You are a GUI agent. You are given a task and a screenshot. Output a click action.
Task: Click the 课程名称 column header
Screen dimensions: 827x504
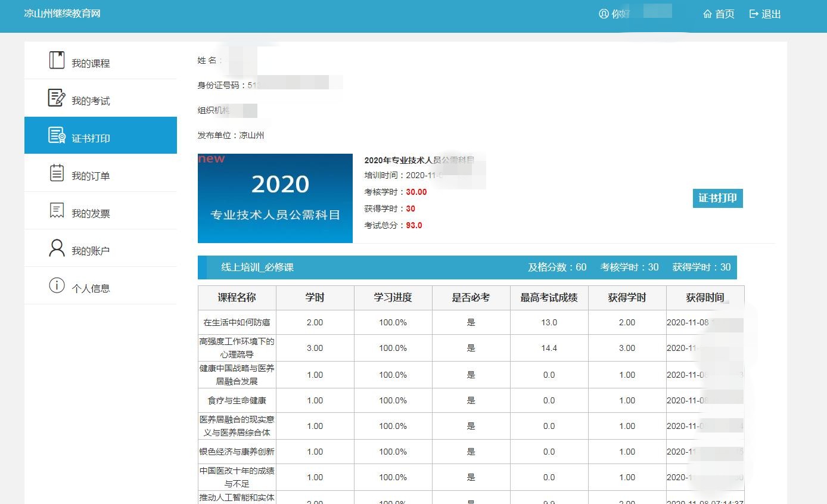click(237, 298)
